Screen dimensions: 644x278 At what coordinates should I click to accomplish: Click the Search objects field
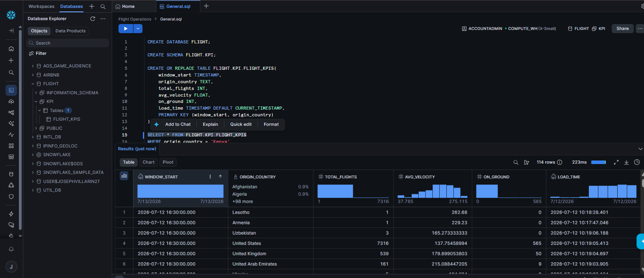coord(68,43)
